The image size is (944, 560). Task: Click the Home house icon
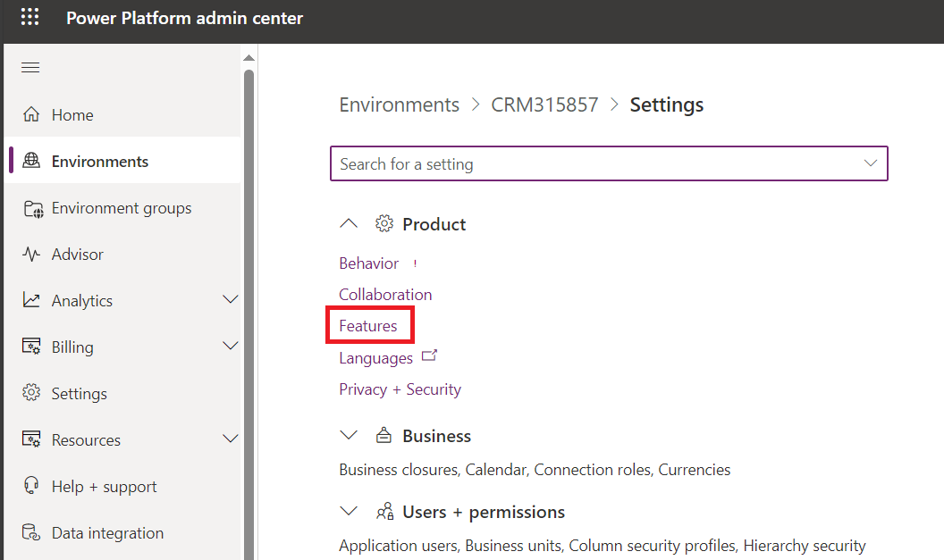(31, 114)
